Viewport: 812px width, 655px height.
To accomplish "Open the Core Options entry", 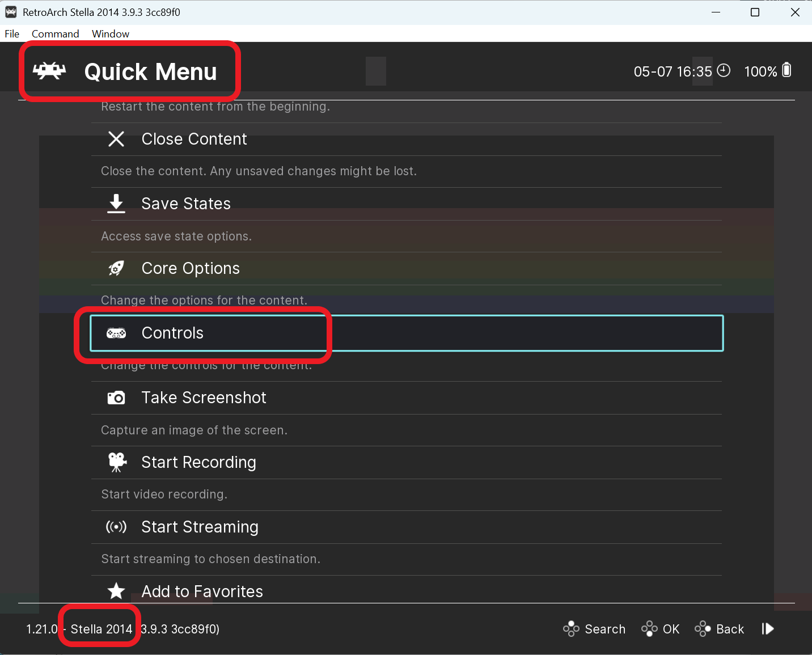I will (x=406, y=268).
